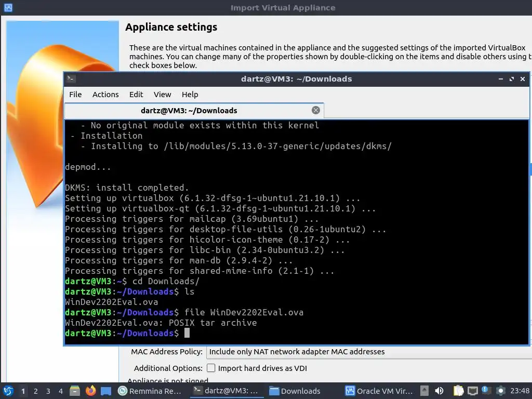This screenshot has width=532, height=399.
Task: Open the volume control in the system tray
Action: coord(439,391)
